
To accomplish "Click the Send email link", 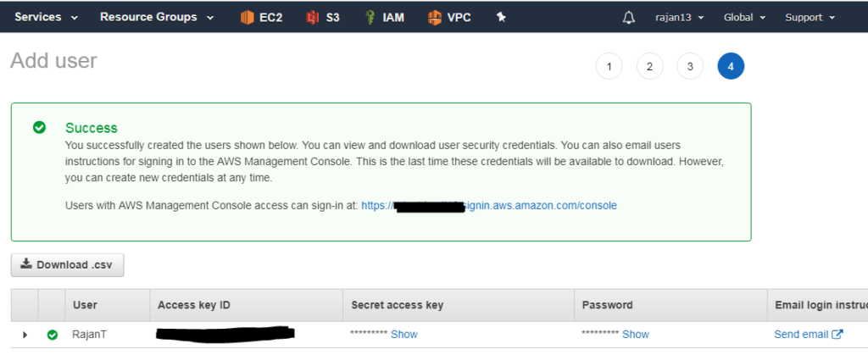I will pyautogui.click(x=808, y=335).
